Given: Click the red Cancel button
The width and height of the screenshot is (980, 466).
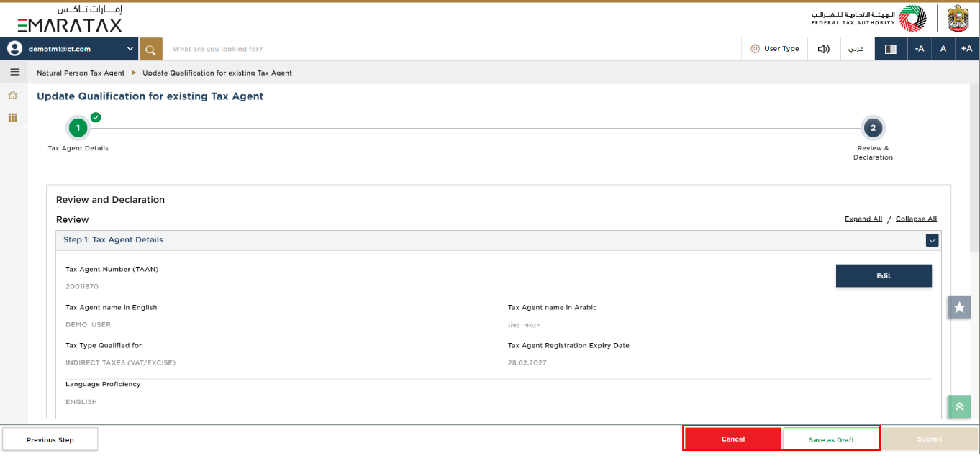Looking at the screenshot, I should [732, 439].
